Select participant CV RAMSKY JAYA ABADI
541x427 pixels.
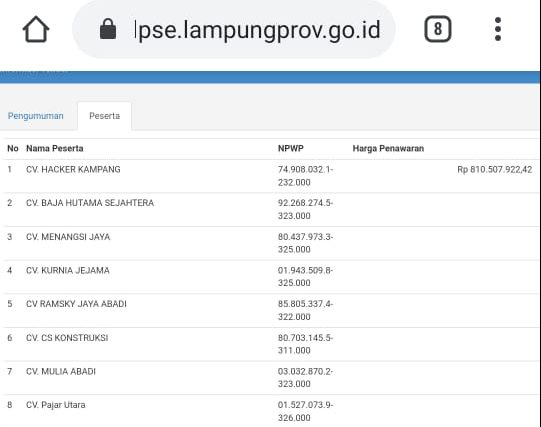point(76,304)
